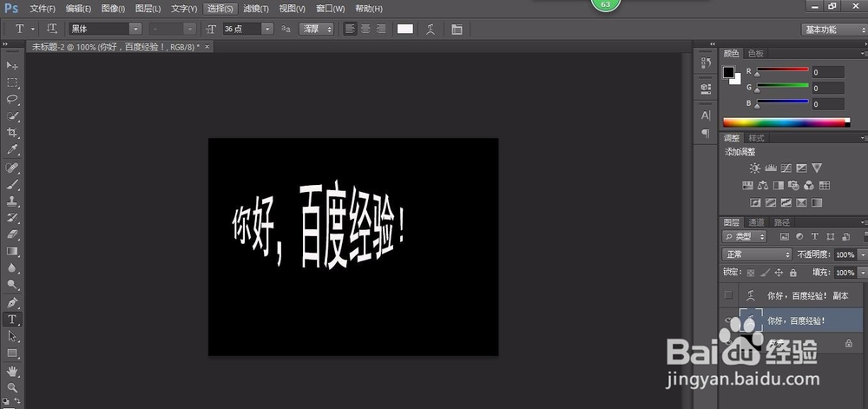Click the foreground color swatch in Color panel
This screenshot has width=868, height=409.
click(x=728, y=72)
